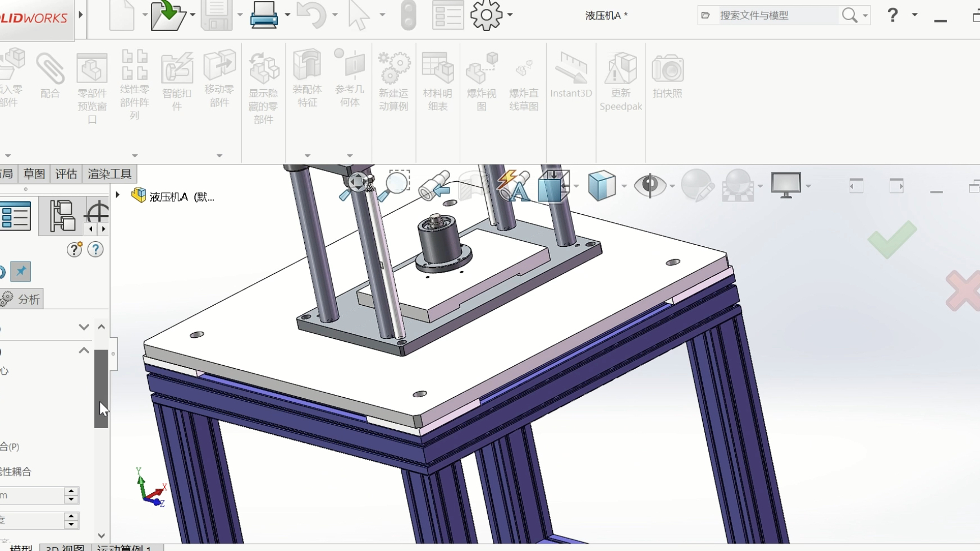Click the Print icon
Screen dimensions: 980x551
pyautogui.click(x=264, y=15)
